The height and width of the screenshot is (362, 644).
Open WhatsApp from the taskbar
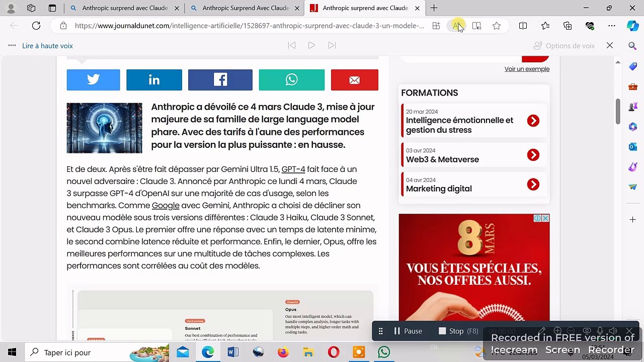click(384, 352)
